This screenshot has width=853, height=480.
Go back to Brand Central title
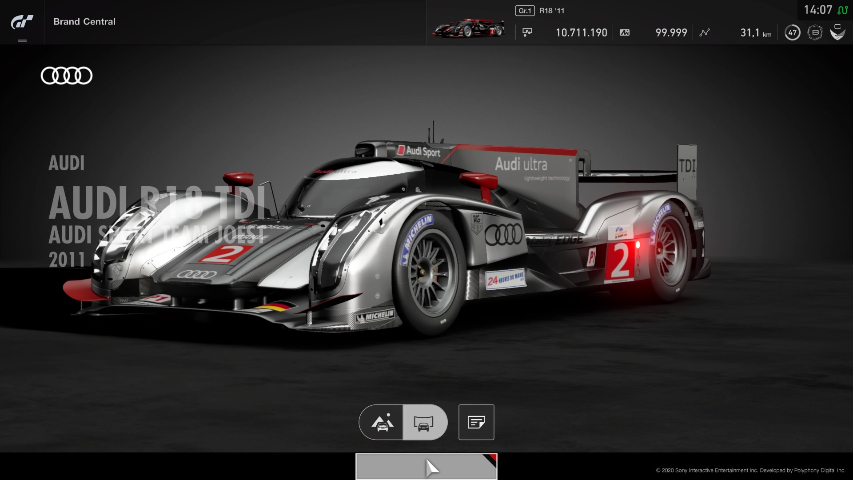pos(84,21)
